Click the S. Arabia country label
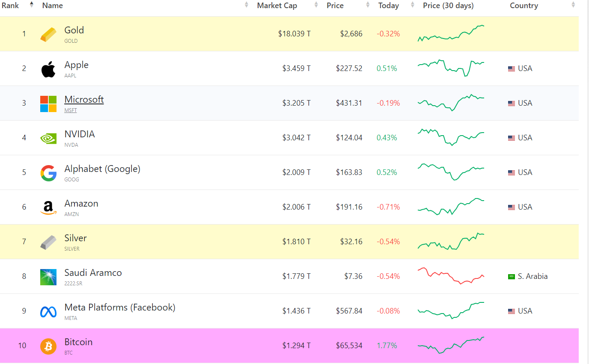Viewport: 589px width, 364px height. tap(532, 276)
